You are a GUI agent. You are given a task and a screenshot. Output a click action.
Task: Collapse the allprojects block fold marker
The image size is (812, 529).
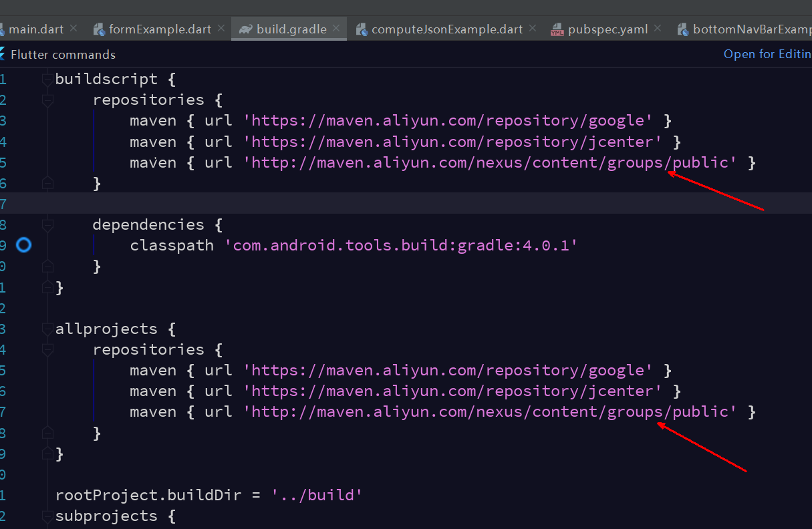coord(47,329)
